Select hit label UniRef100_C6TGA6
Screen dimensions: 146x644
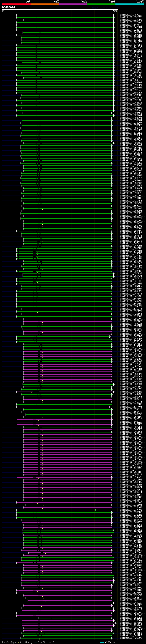pyautogui.click(x=131, y=75)
